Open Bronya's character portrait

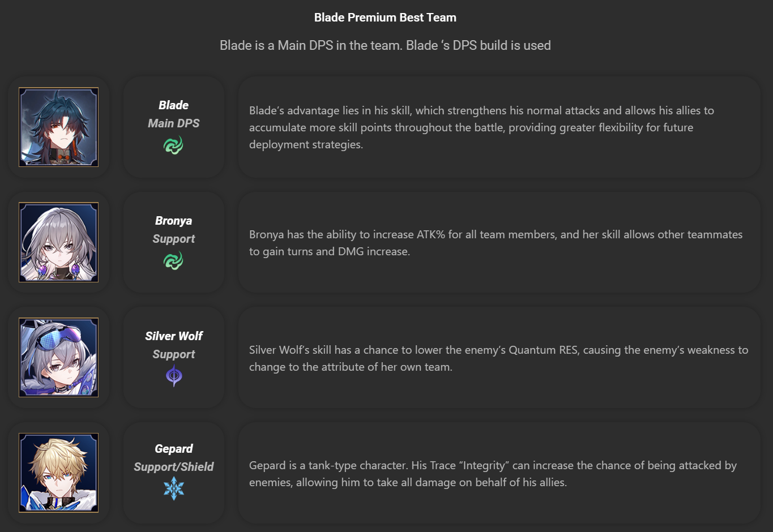[x=58, y=242]
